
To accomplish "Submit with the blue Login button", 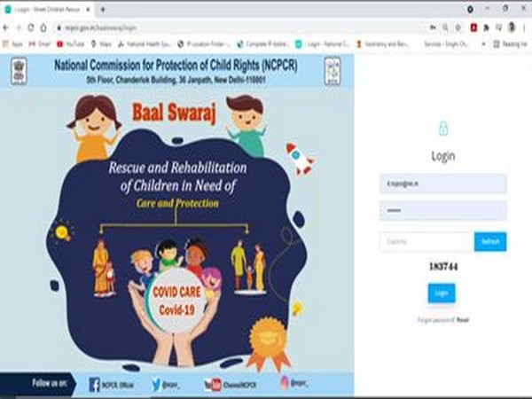I will click(x=442, y=293).
